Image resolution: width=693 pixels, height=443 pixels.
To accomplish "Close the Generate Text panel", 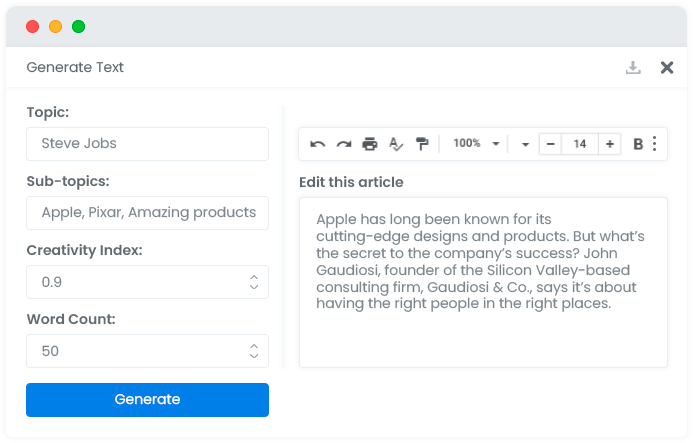I will (x=666, y=68).
